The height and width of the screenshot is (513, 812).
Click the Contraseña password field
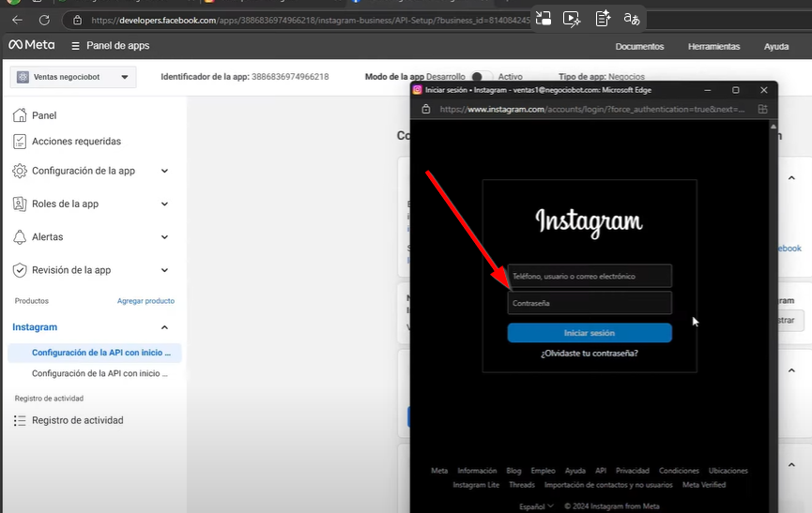pyautogui.click(x=590, y=303)
